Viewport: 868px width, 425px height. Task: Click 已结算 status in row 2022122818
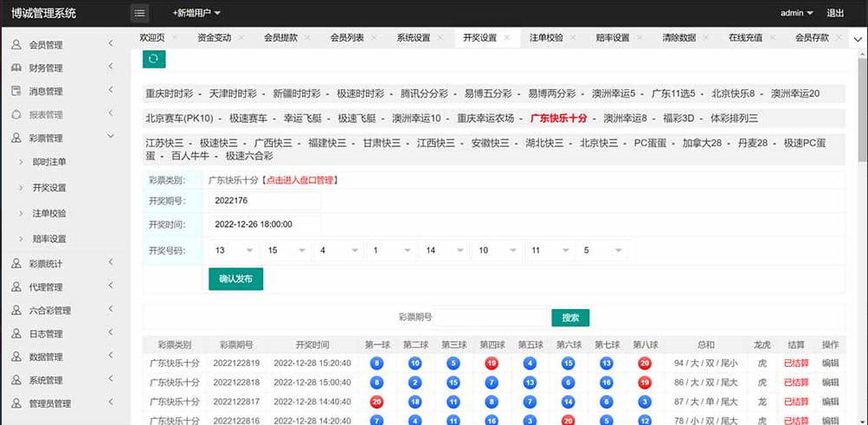(796, 383)
